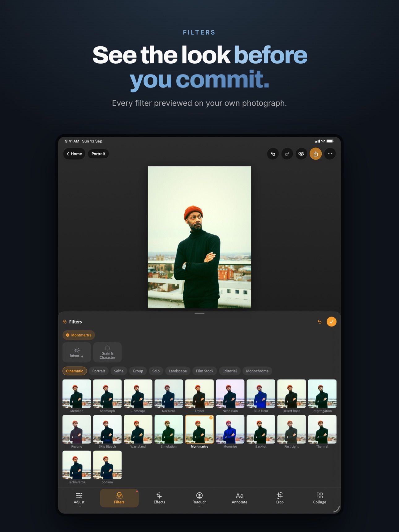This screenshot has height=532, width=399.
Task: Apply the Blue Hour filter
Action: [261, 394]
